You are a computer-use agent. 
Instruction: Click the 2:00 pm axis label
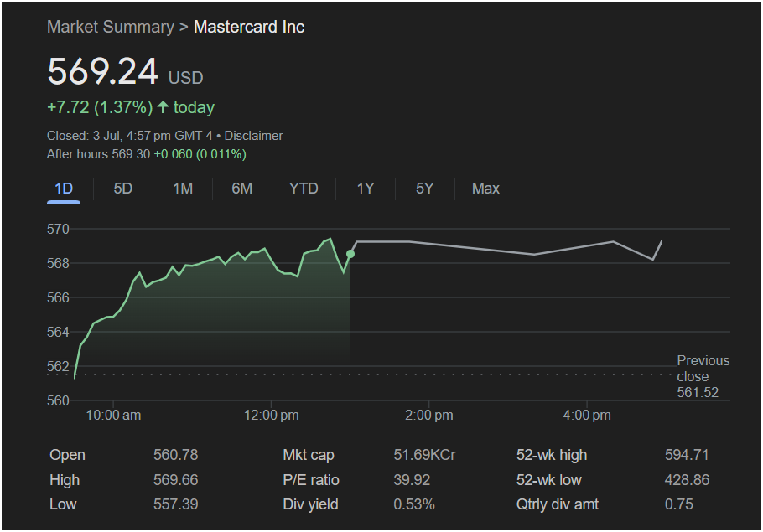tap(428, 416)
